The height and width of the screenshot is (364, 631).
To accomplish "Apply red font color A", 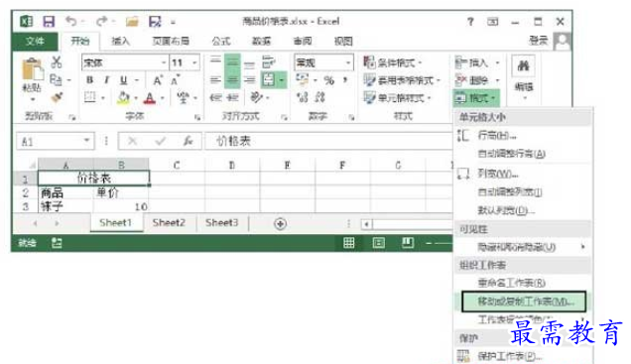I will (x=150, y=98).
